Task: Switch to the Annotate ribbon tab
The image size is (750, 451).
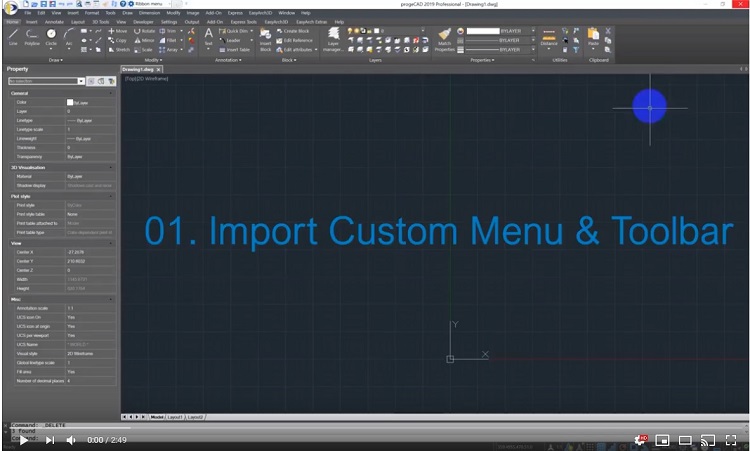Action: point(54,22)
